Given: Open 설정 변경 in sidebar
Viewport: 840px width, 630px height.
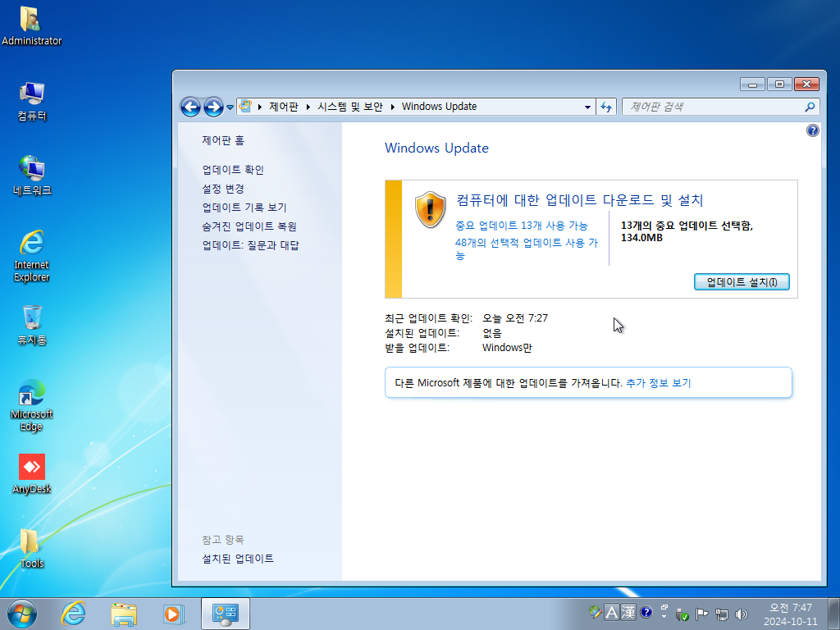Looking at the screenshot, I should click(223, 189).
